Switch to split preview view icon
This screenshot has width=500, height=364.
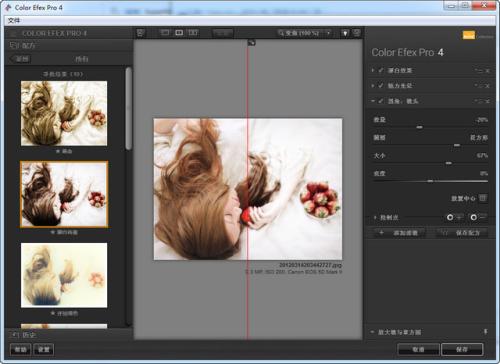tap(179, 33)
